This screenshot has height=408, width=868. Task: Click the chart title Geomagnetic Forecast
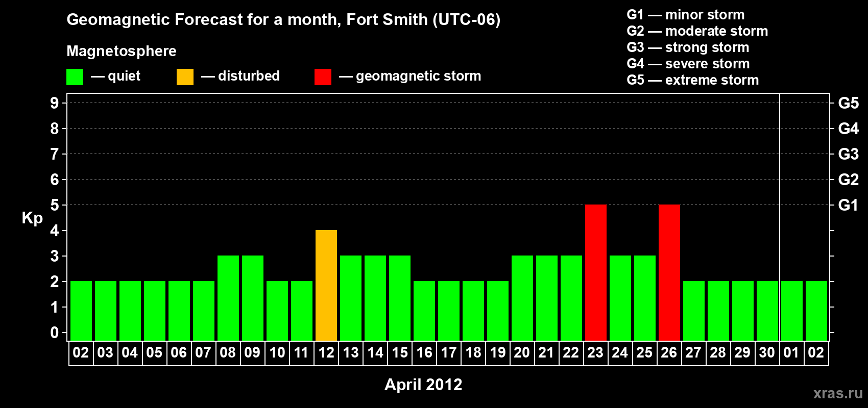283,20
